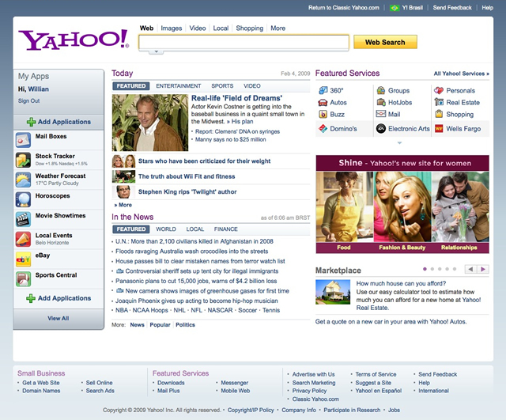Select the third Marketplace page dot

coord(440,269)
